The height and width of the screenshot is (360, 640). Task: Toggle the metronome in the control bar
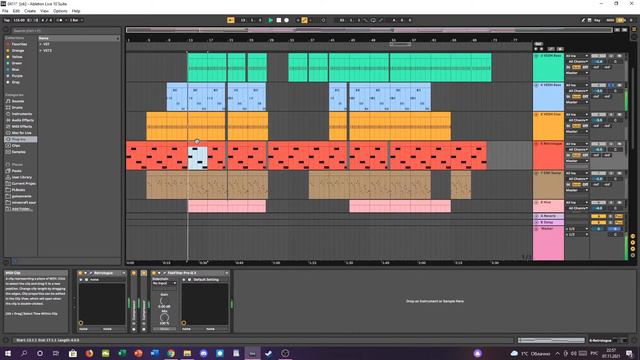click(60, 20)
